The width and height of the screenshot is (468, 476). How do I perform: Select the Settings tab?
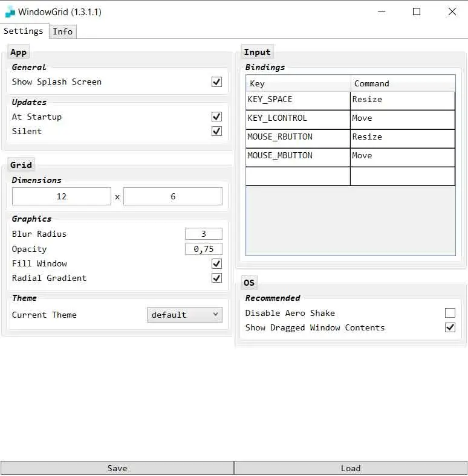pos(24,31)
